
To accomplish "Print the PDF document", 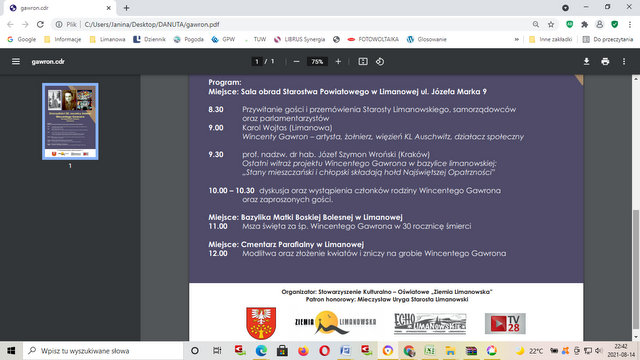I will pyautogui.click(x=605, y=62).
